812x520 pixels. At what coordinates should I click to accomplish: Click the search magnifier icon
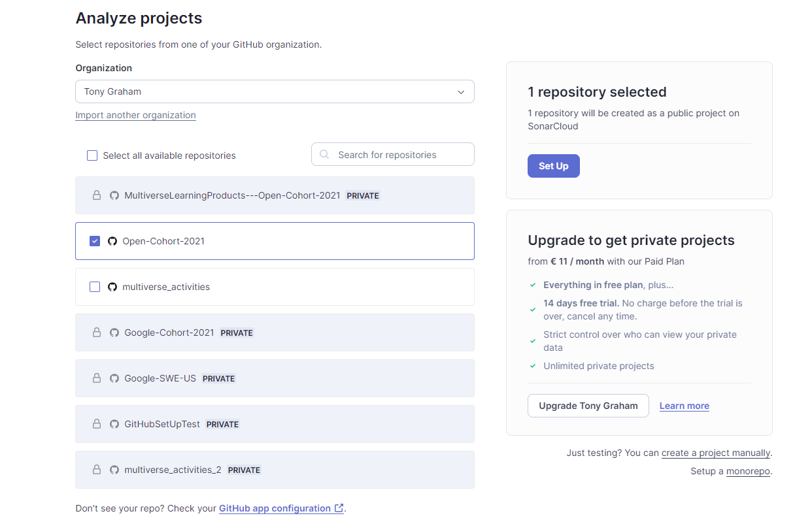pos(325,155)
